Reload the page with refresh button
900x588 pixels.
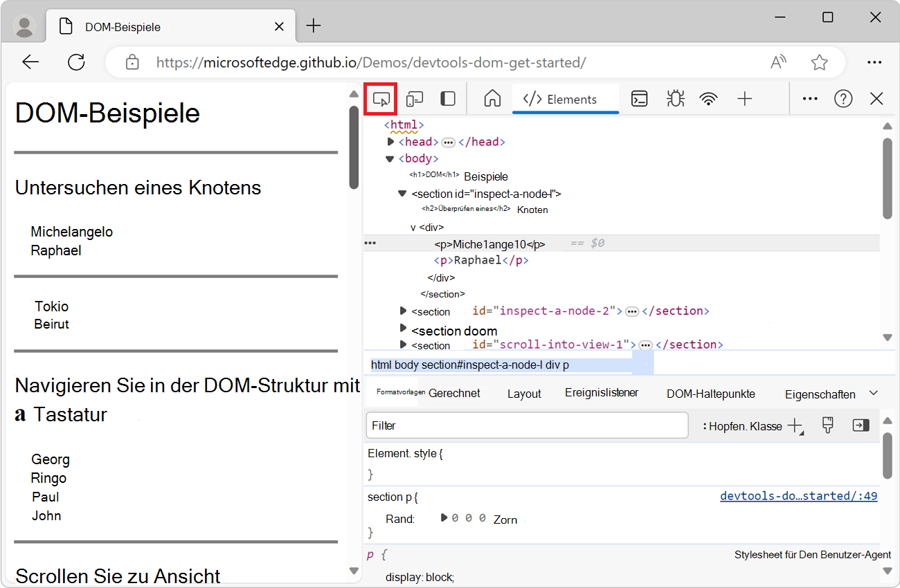76,62
